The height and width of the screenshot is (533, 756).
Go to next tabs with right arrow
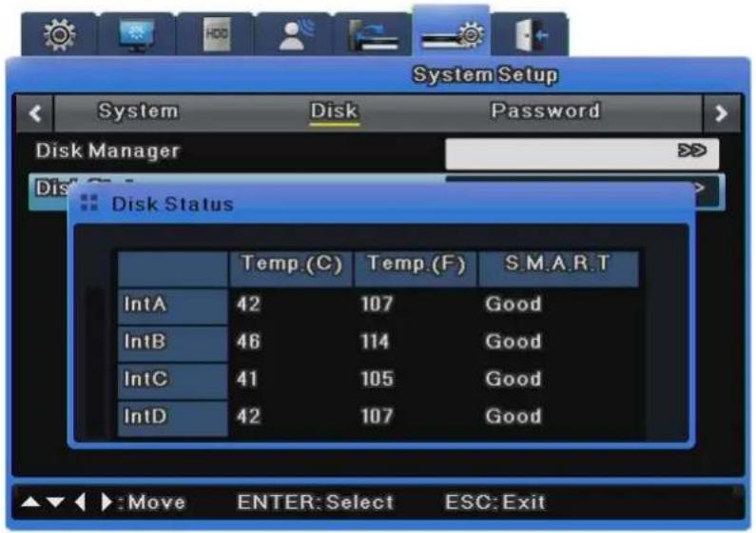721,113
